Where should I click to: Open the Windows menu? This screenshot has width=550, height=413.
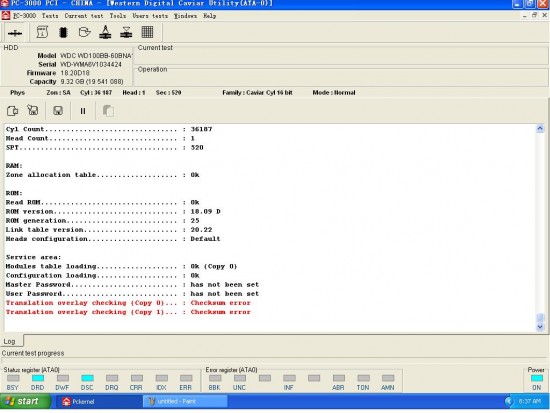coord(185,16)
